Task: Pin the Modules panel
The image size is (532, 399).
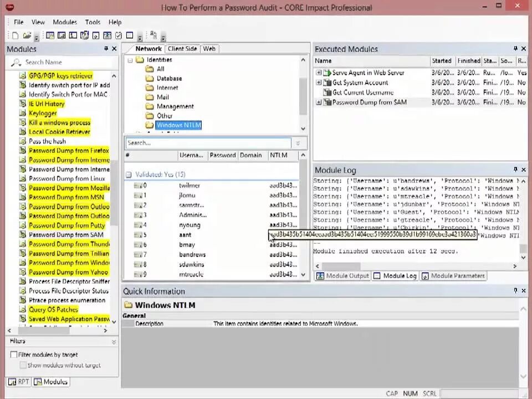Action: tap(106, 49)
